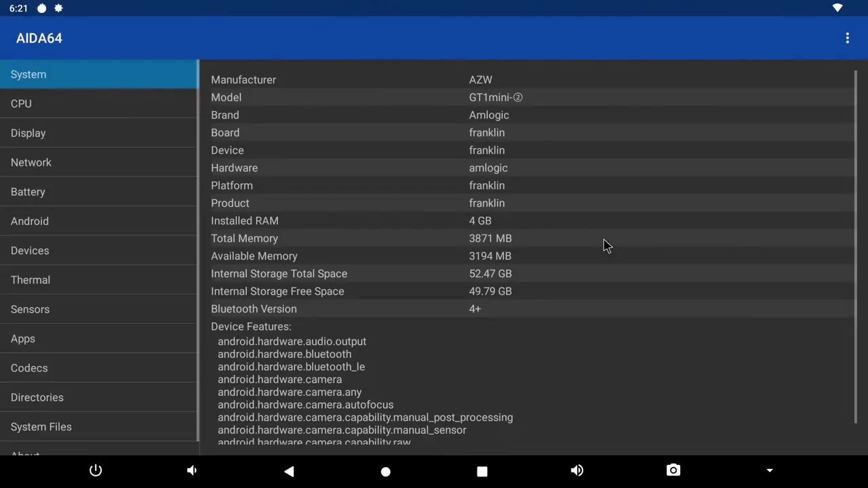The image size is (868, 488).
Task: Hide navigation bar with the down arrow
Action: tap(770, 470)
